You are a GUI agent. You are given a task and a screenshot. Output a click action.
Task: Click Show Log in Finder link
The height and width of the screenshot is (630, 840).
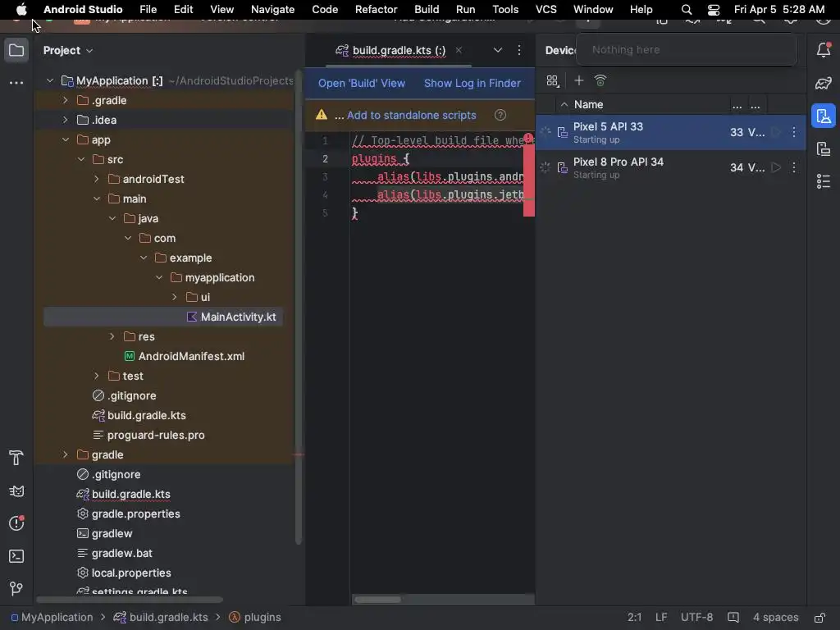472,84
